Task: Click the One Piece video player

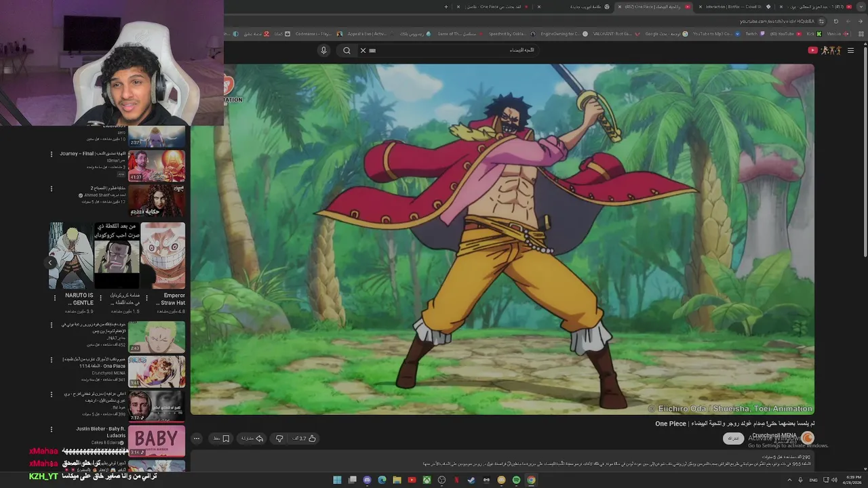Action: click(x=502, y=239)
